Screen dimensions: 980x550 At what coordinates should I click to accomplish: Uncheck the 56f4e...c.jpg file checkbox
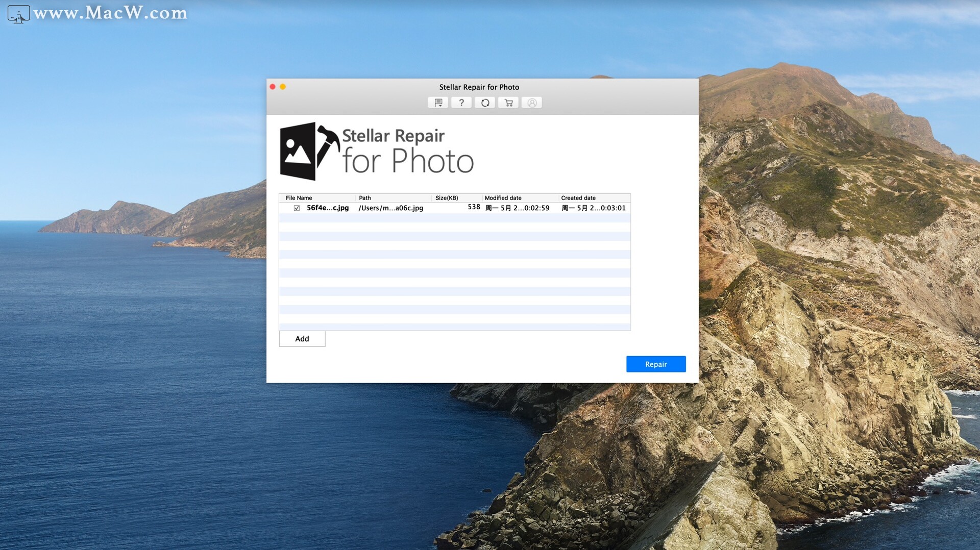pyautogui.click(x=297, y=208)
